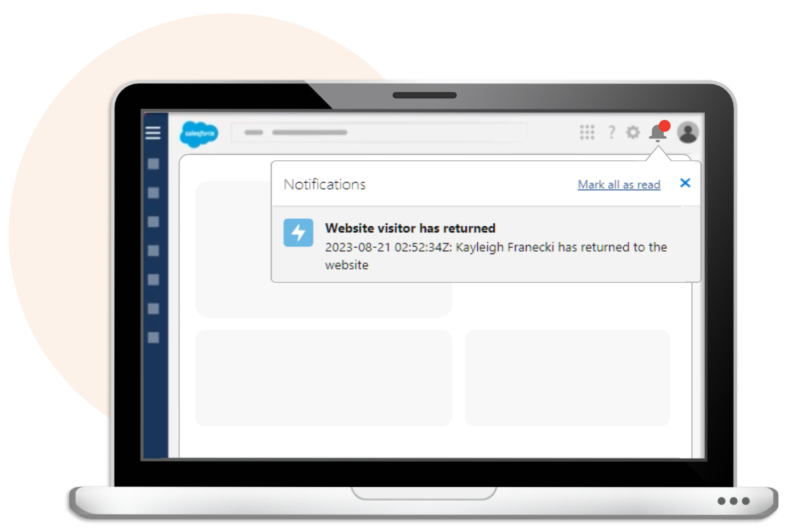Expand the navigation menu via hamburger button

pyautogui.click(x=153, y=133)
